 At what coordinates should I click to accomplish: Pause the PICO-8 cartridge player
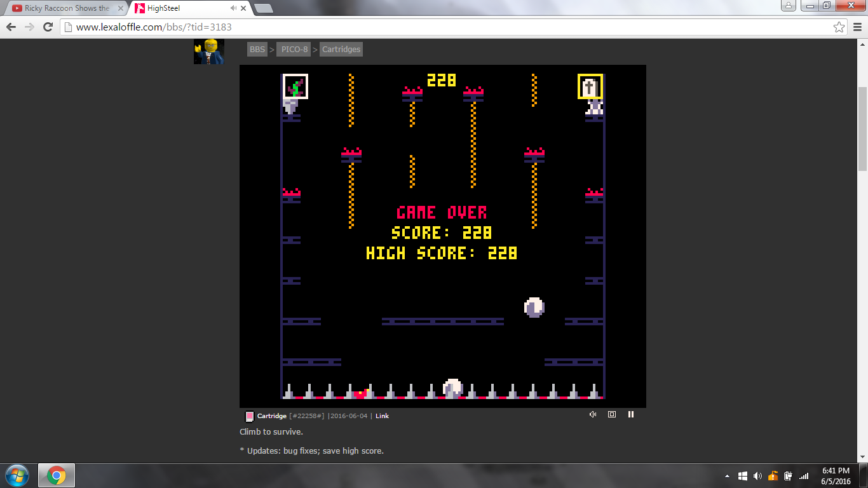point(631,414)
